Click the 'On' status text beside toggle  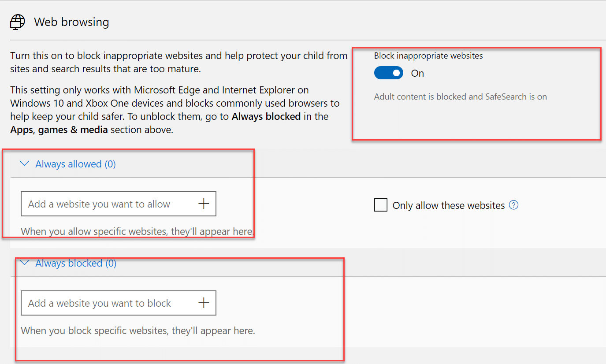[417, 74]
